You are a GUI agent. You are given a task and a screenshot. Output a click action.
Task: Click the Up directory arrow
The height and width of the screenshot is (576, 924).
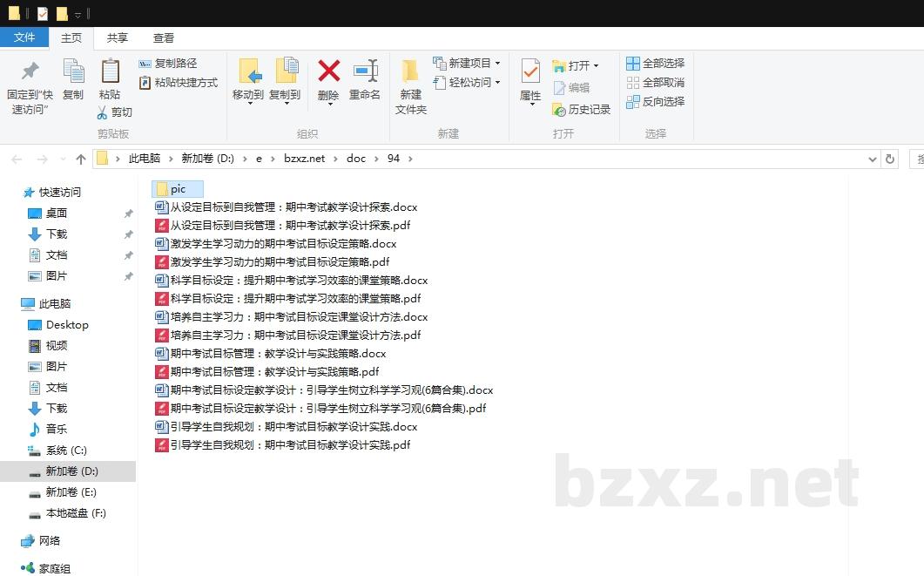coord(81,159)
